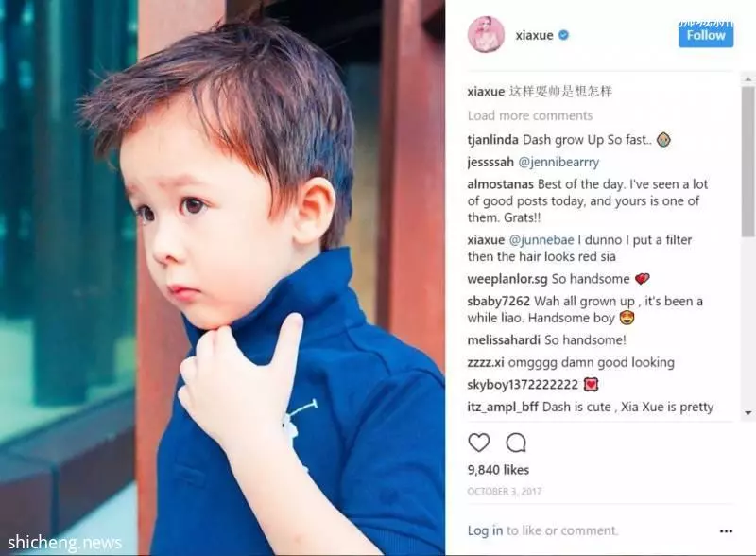The image size is (756, 556).
Task: Click the scrollbar down arrow
Action: (x=747, y=412)
